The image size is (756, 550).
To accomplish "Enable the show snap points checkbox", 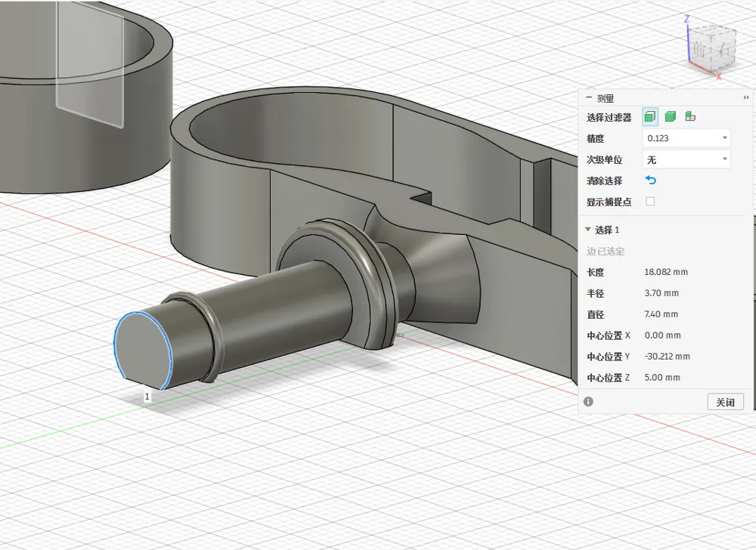I will (x=650, y=201).
